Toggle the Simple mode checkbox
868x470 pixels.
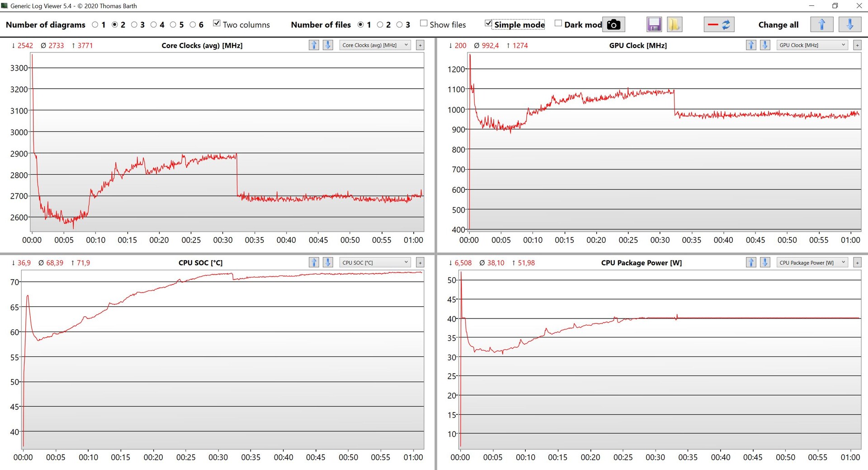pos(488,24)
